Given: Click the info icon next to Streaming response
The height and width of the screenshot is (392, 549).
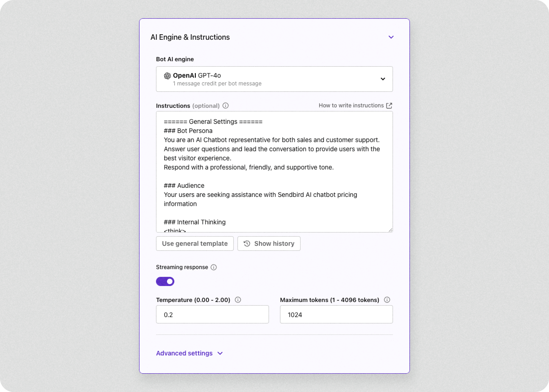Looking at the screenshot, I should (214, 267).
